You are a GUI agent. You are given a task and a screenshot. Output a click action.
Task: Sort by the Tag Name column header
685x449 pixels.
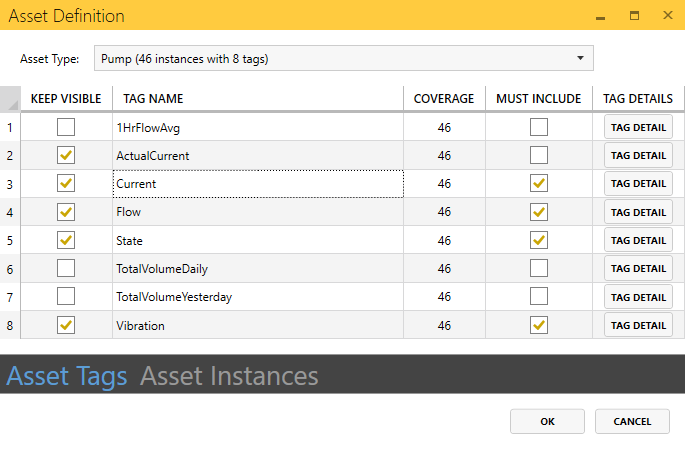(x=257, y=98)
